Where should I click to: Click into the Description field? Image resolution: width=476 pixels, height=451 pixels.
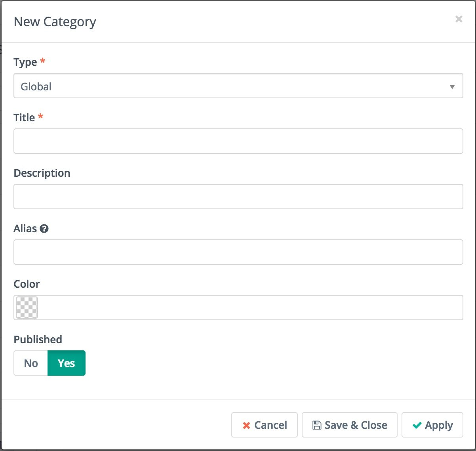[238, 197]
